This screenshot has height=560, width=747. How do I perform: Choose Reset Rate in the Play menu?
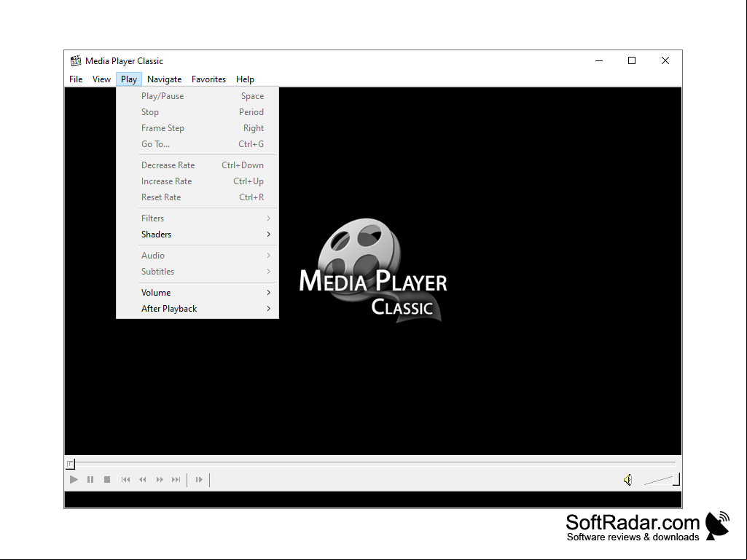click(x=197, y=197)
